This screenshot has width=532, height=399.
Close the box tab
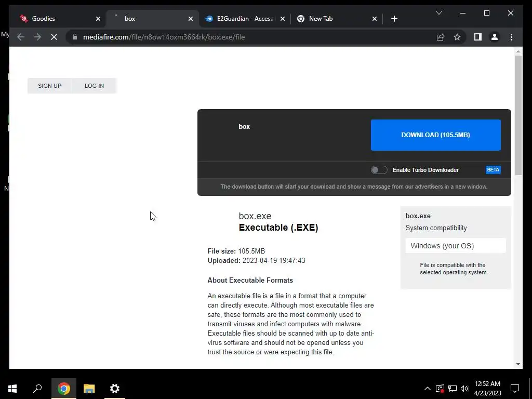click(191, 19)
